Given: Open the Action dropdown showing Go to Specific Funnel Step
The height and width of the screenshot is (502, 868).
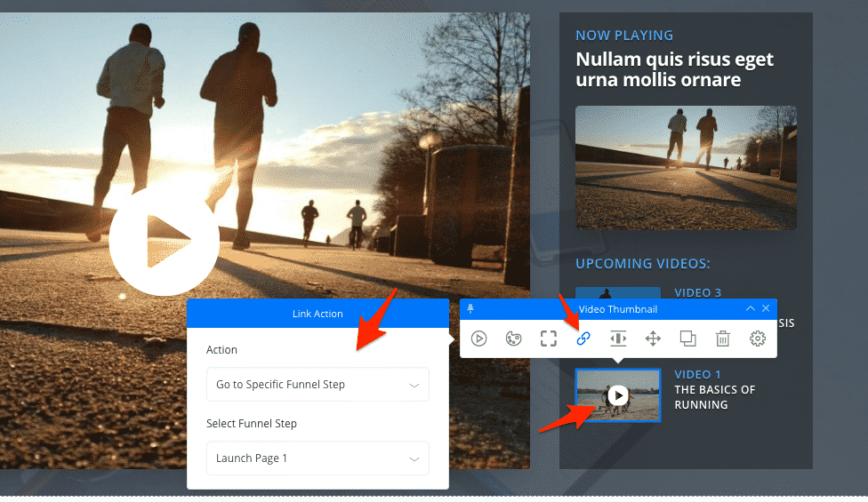Looking at the screenshot, I should [317, 385].
